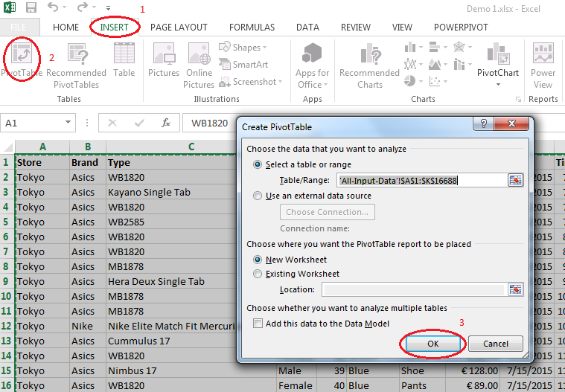Select cell 'Kayano Single Tab'

click(171, 192)
